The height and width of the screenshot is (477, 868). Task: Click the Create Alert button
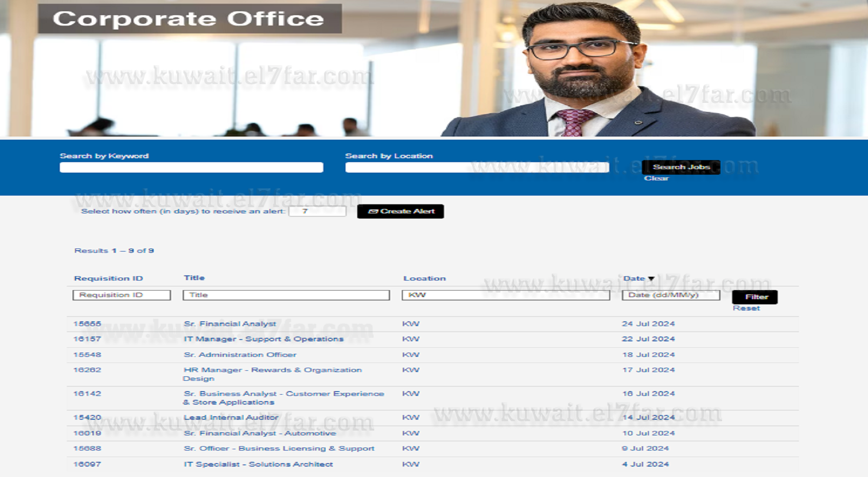click(400, 211)
